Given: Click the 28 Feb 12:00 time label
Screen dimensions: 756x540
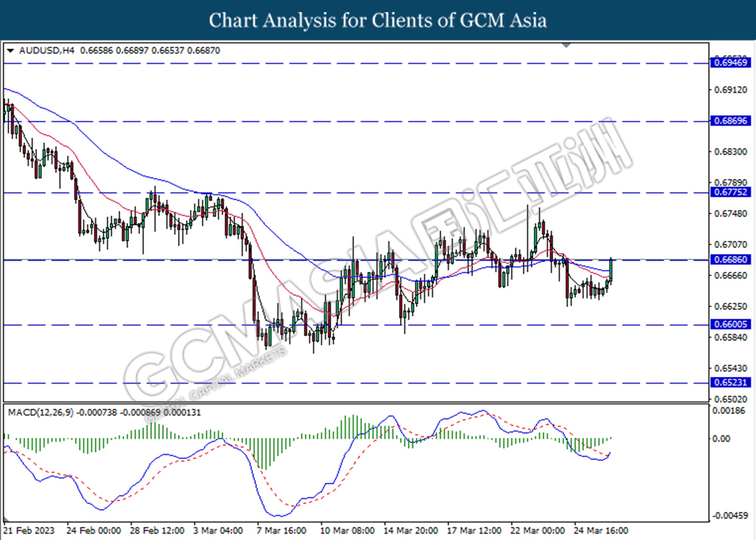Looking at the screenshot, I should pyautogui.click(x=157, y=531).
